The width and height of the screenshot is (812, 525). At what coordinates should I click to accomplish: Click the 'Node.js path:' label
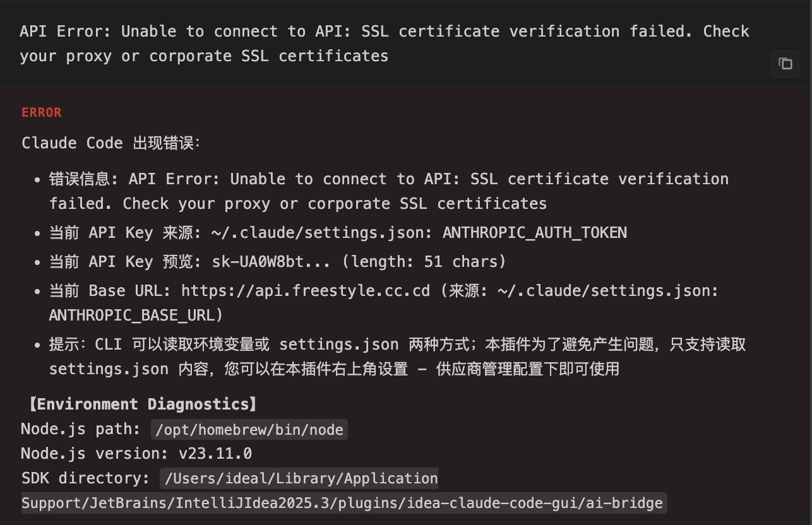(x=81, y=429)
